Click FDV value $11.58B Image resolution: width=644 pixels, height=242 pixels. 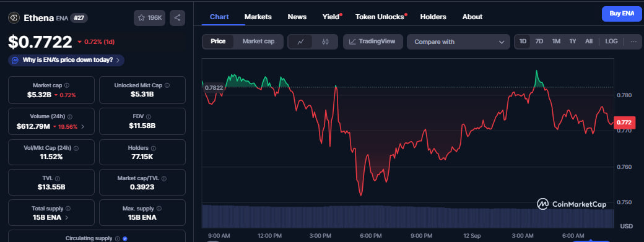click(142, 126)
